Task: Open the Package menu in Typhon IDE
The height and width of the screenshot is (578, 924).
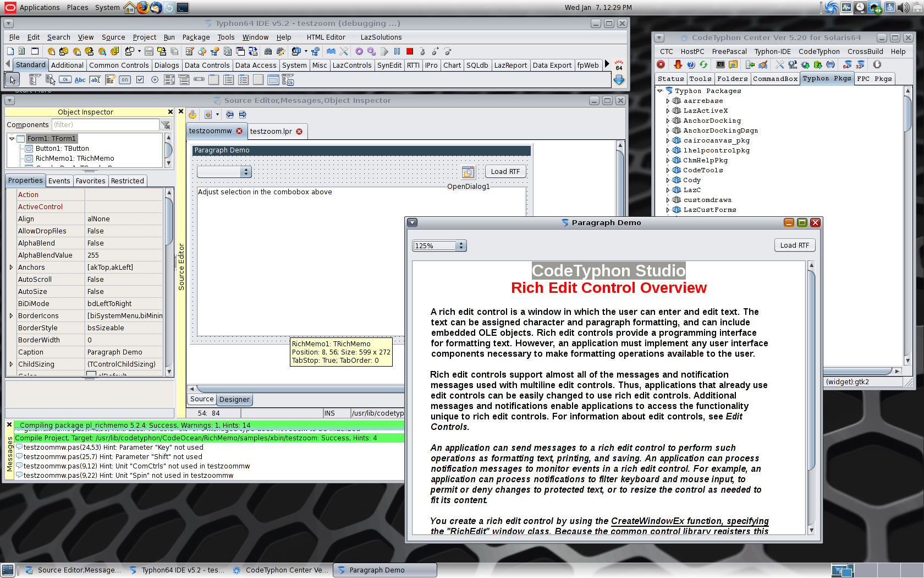Action: (196, 37)
